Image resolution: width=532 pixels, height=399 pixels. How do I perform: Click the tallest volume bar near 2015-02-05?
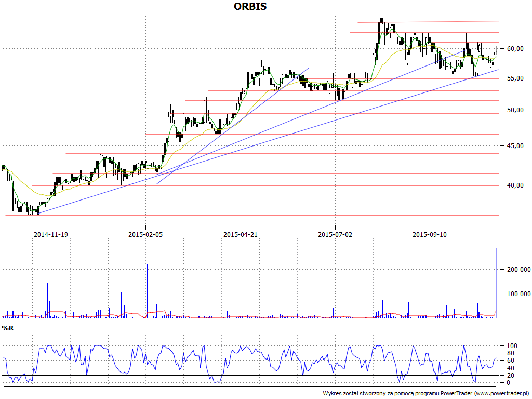coord(148,291)
